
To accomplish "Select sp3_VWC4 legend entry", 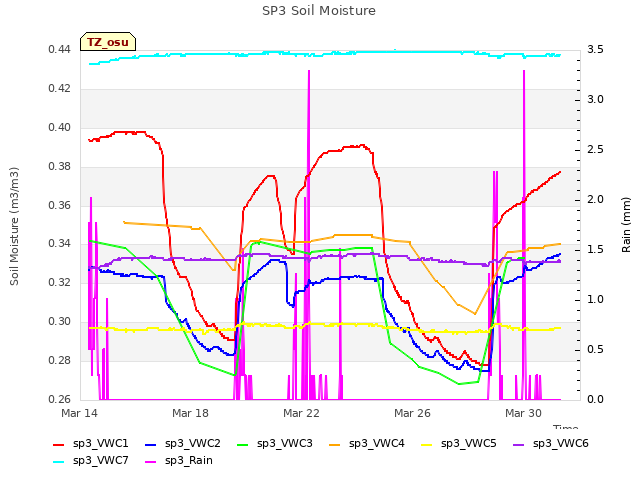I will [x=367, y=444].
